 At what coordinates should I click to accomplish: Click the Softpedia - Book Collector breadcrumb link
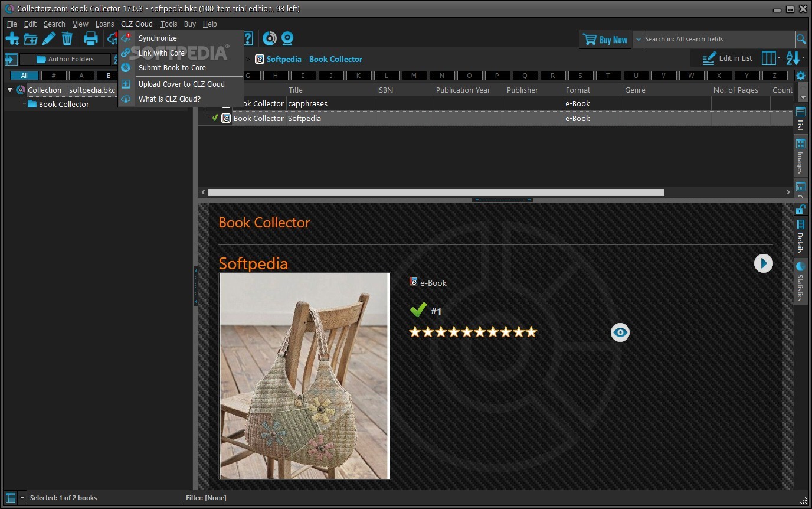pyautogui.click(x=315, y=59)
